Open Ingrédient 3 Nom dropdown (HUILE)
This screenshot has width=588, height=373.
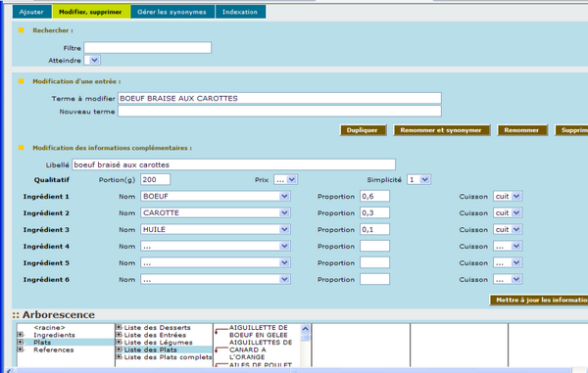[216, 229]
